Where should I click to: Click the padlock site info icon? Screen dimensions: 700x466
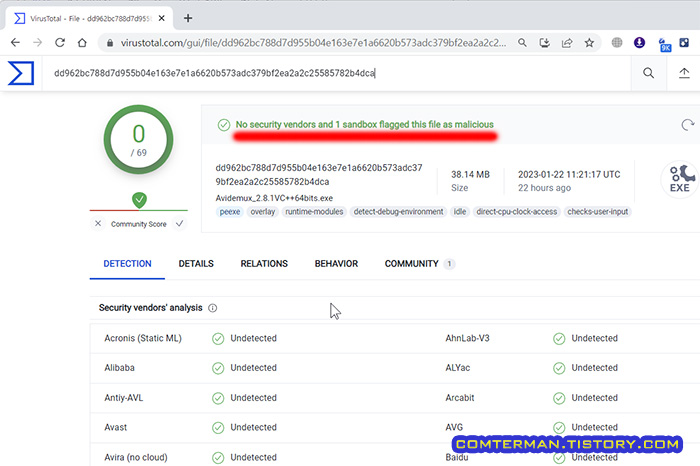[x=110, y=43]
